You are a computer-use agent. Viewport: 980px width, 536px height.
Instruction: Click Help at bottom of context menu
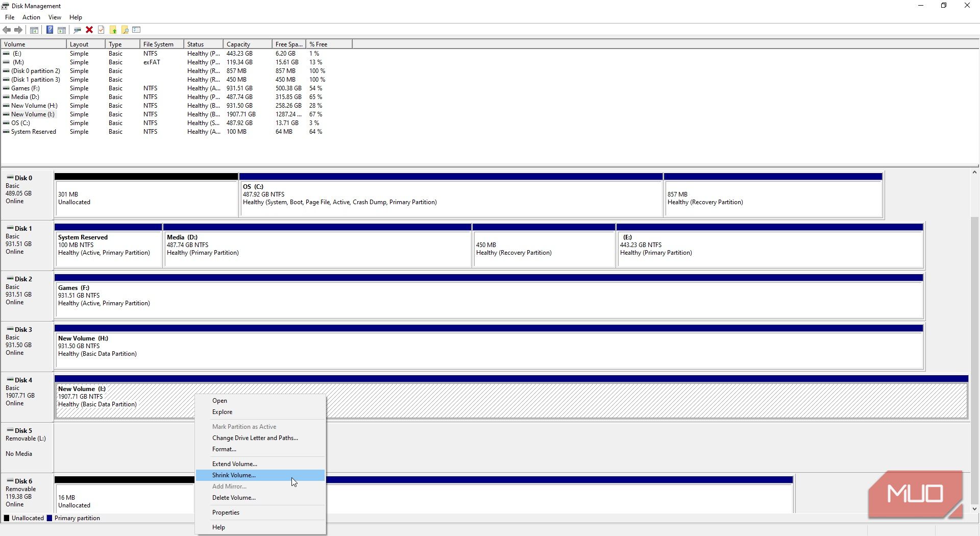pos(260,527)
